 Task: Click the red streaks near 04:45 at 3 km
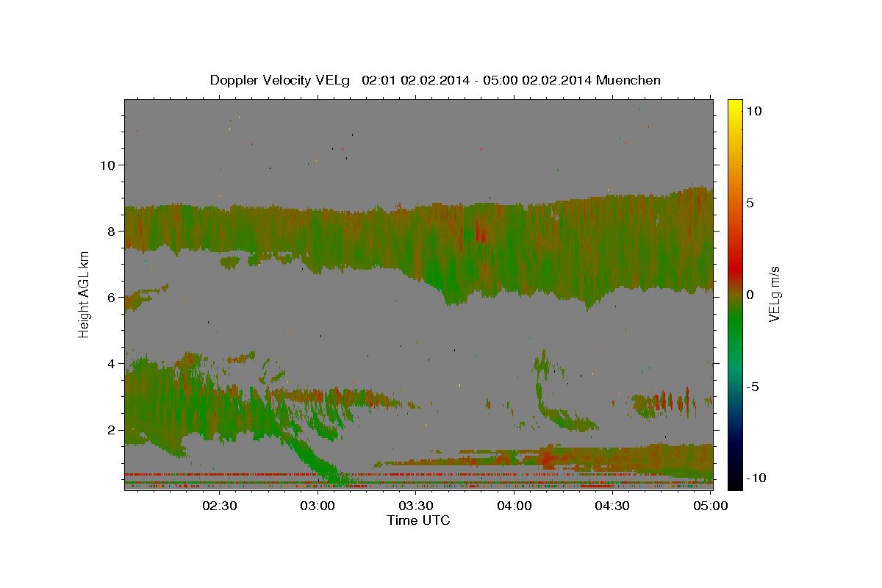[669, 401]
